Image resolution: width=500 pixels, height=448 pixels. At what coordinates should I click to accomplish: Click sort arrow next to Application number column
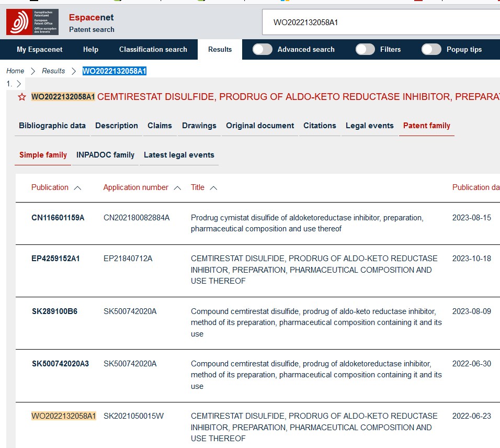(177, 188)
